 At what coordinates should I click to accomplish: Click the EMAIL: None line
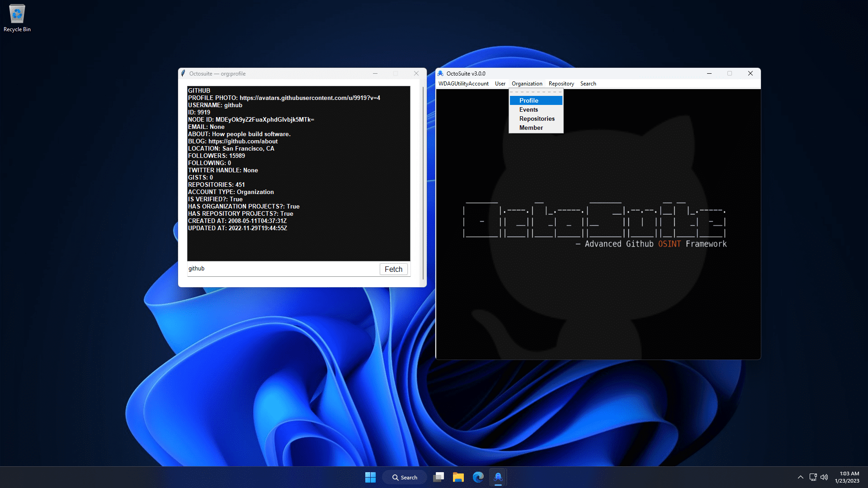[206, 127]
